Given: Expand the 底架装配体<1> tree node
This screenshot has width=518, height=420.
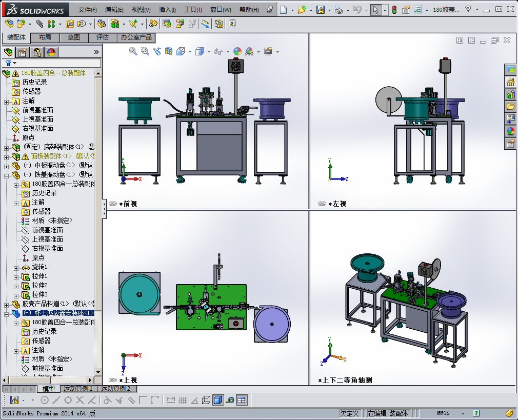Looking at the screenshot, I should tap(6, 148).
